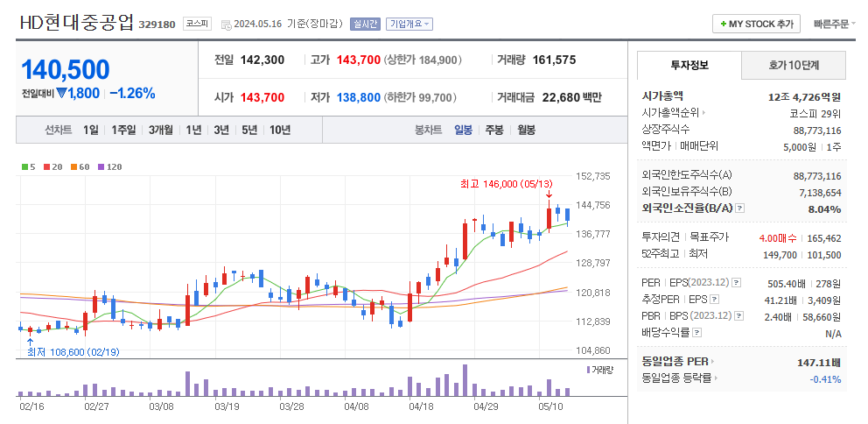The height and width of the screenshot is (424, 868).
Task: Select 주봉 candlestick chart
Action: (x=494, y=131)
